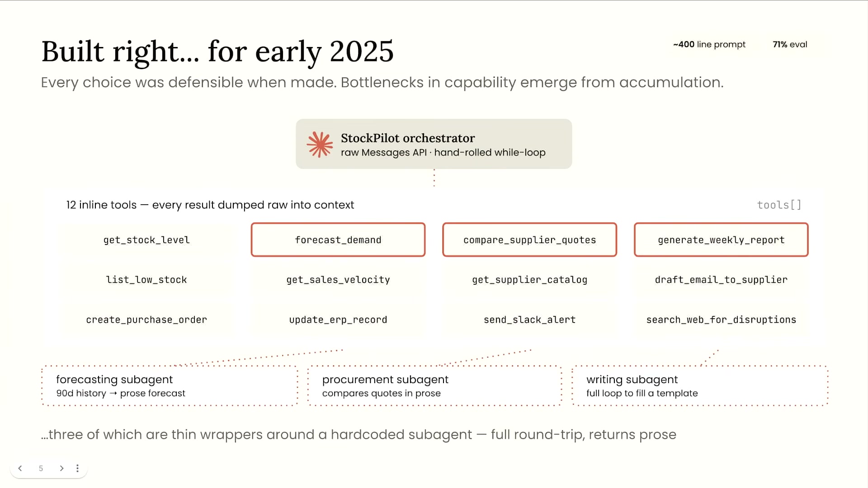Open the three-dot slide options menu

coord(77,469)
